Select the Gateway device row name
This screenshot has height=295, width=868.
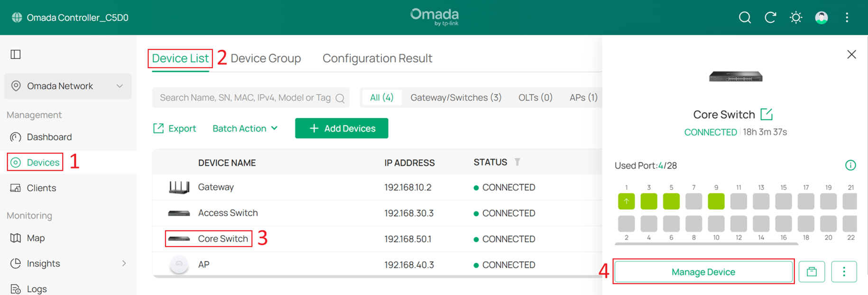click(x=216, y=187)
